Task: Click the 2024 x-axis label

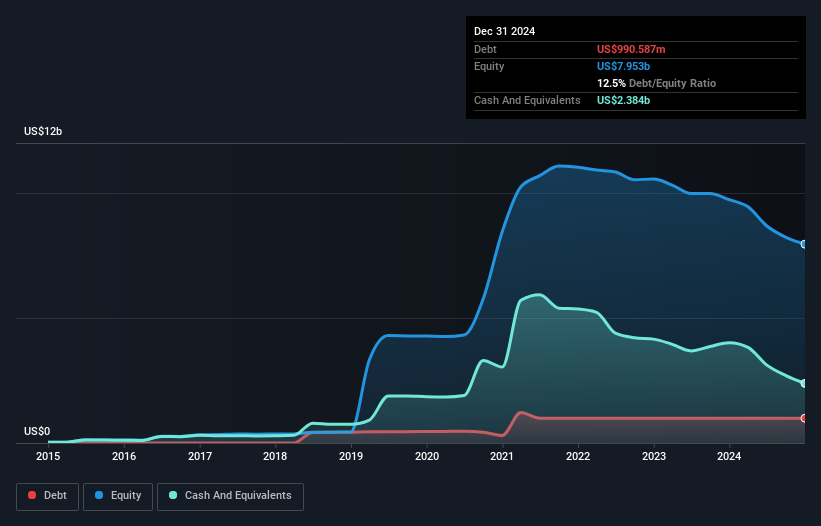Action: click(x=729, y=456)
